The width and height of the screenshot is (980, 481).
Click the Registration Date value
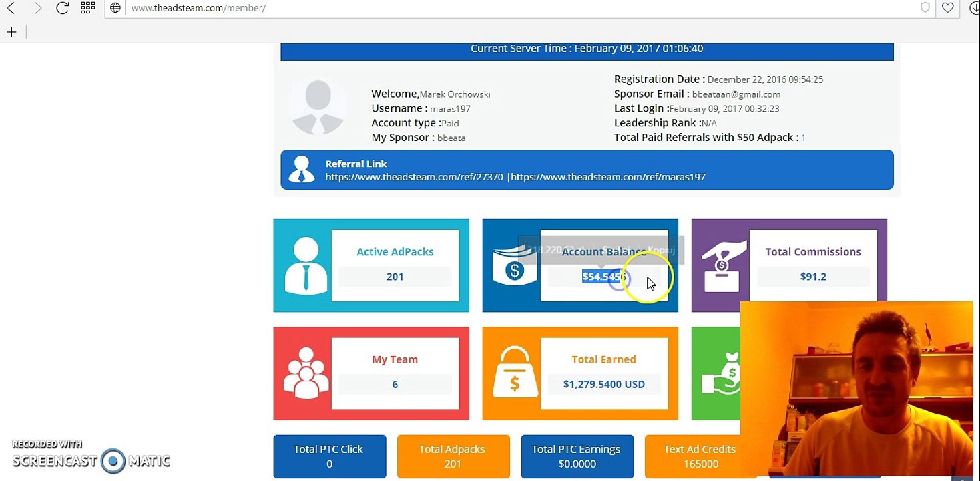tap(765, 79)
